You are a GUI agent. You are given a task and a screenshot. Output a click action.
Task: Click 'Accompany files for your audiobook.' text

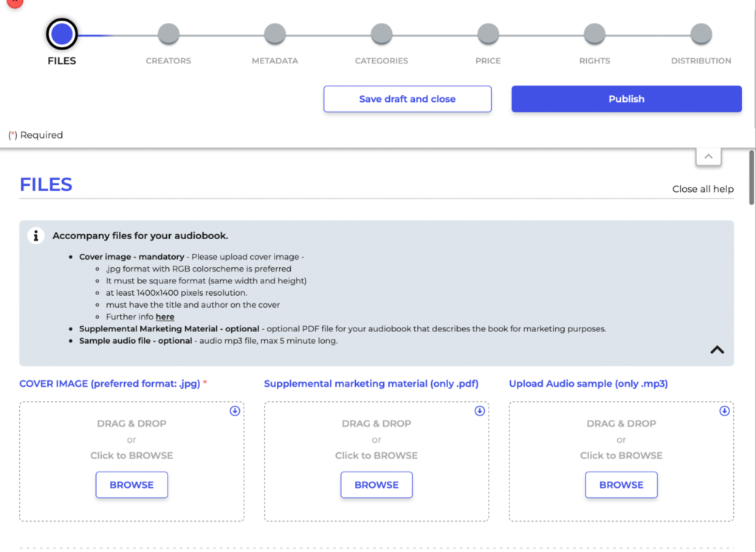pyautogui.click(x=140, y=235)
